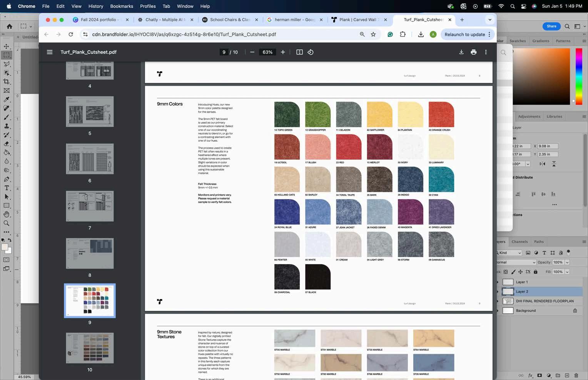Open the Opacity dropdown arrow
The width and height of the screenshot is (588, 380).
pos(567,262)
